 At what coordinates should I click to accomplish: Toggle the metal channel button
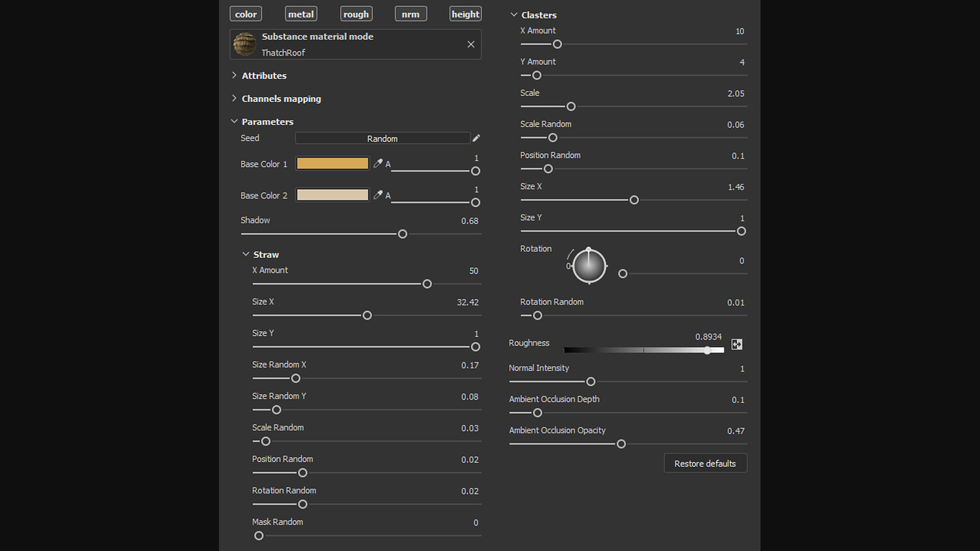tap(301, 14)
